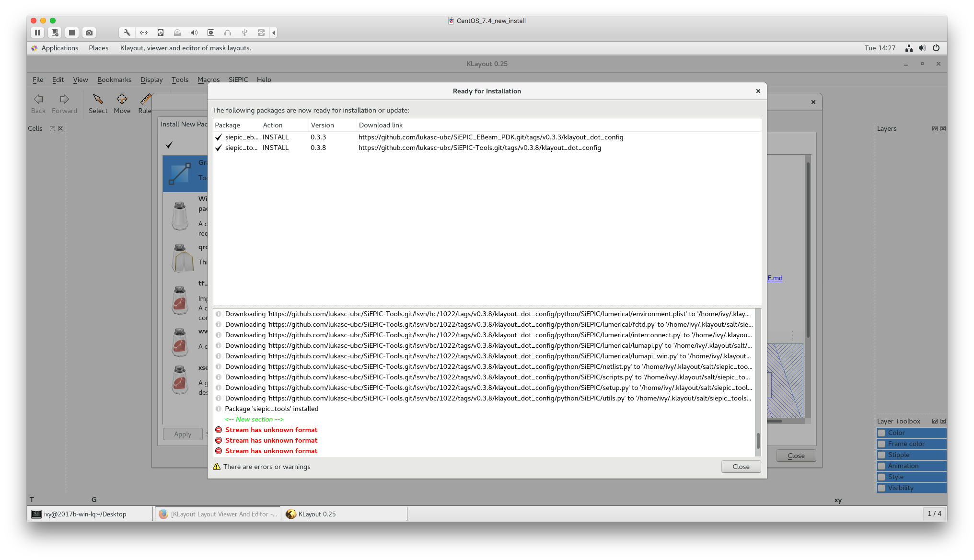The height and width of the screenshot is (560, 974).
Task: Uncheck the siepic_to package checkmark
Action: click(x=219, y=148)
